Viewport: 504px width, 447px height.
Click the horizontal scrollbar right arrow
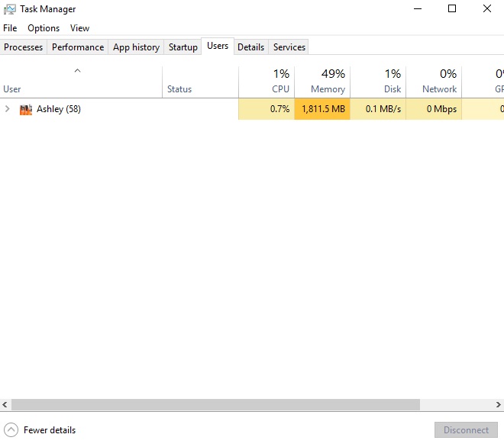pos(497,404)
